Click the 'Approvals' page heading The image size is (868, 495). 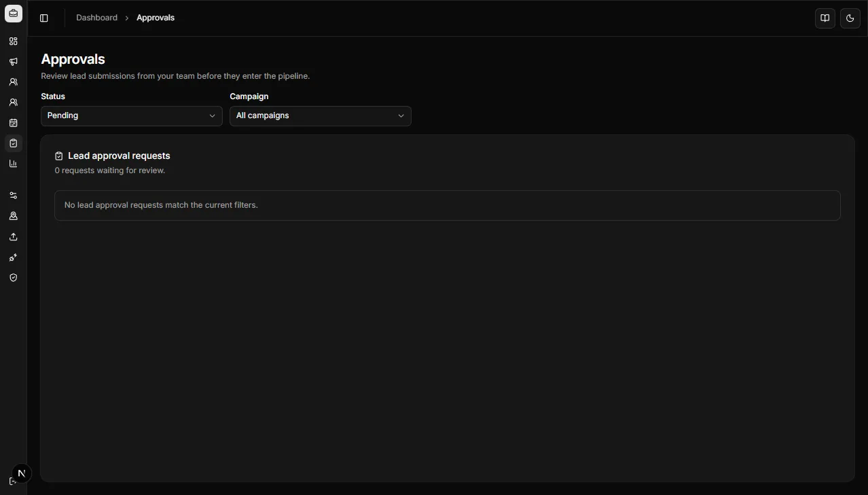[73, 59]
